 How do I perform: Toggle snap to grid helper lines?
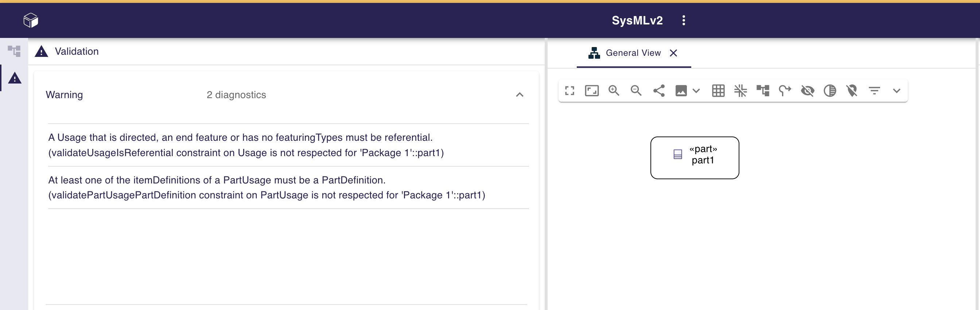[x=740, y=90]
